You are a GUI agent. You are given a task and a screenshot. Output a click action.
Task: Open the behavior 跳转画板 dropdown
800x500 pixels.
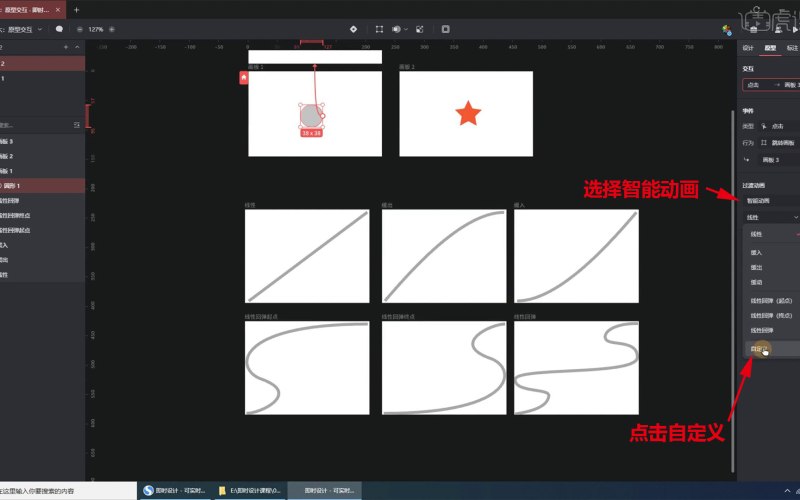[779, 143]
